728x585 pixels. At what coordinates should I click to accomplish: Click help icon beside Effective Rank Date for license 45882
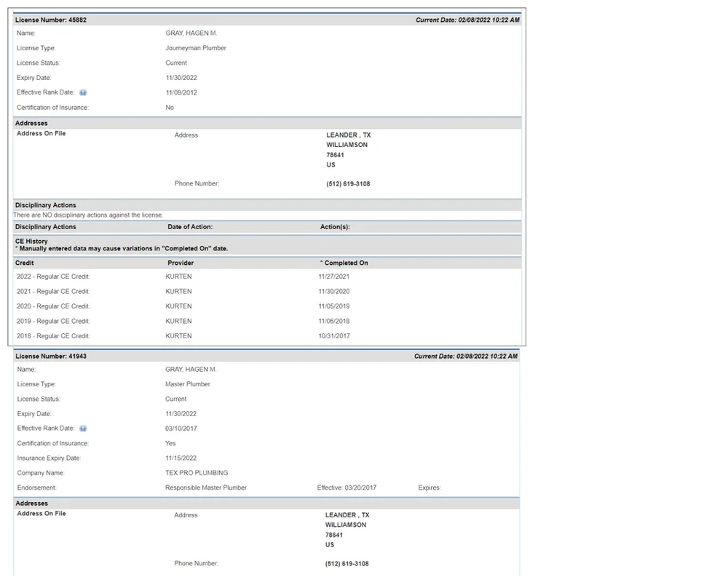(83, 93)
